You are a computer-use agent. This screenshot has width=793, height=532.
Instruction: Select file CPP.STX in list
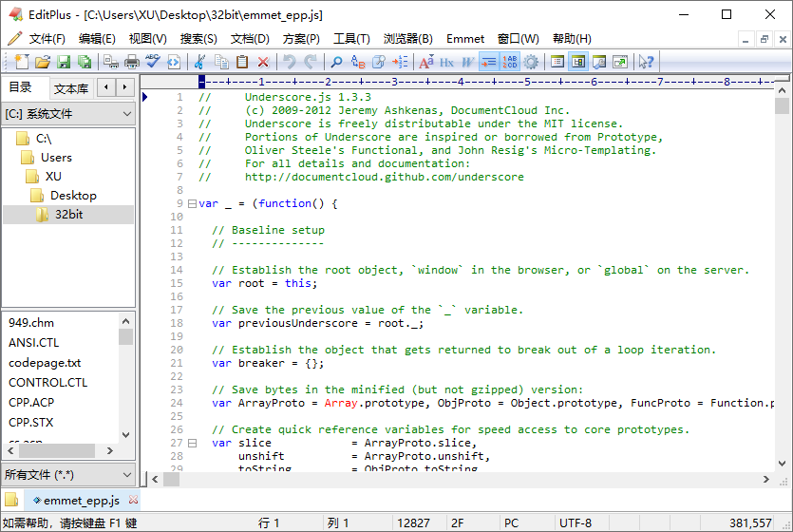[x=30, y=422]
